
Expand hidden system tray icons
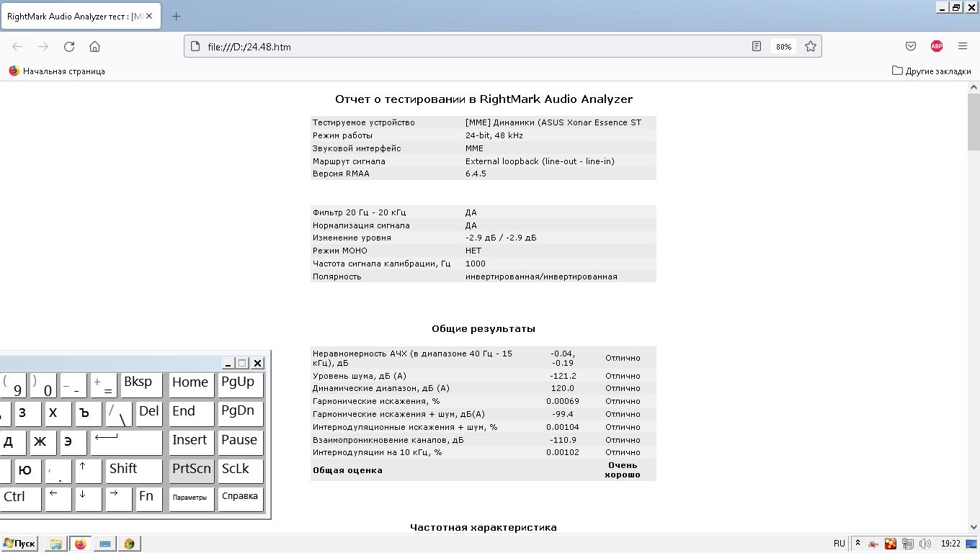(857, 544)
